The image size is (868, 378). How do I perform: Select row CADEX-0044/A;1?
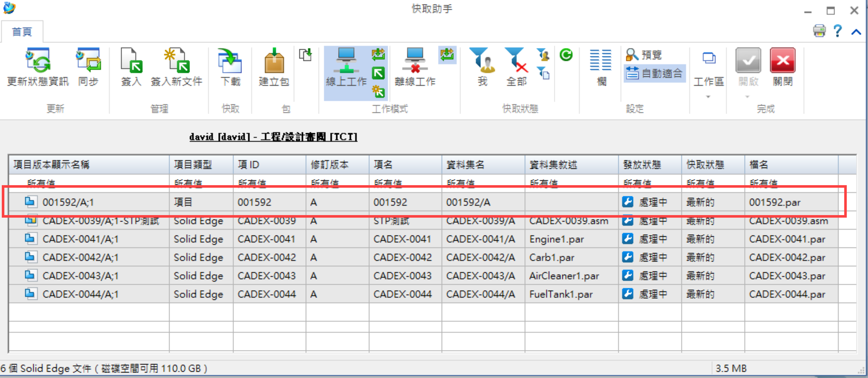coord(423,294)
